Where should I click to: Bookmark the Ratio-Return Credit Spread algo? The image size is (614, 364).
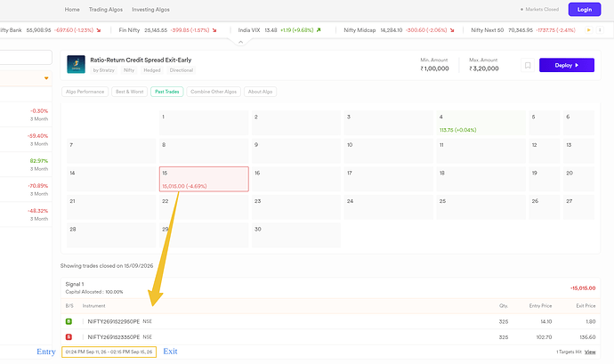click(528, 66)
